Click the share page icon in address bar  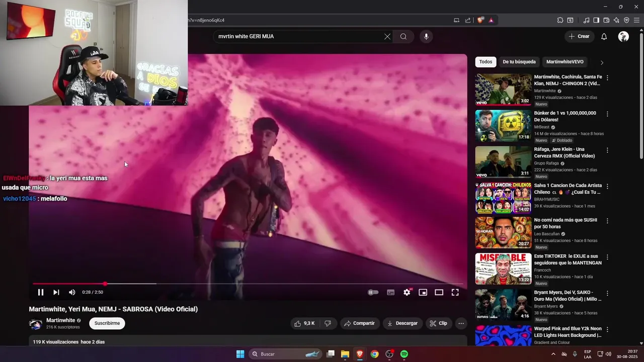[x=468, y=20]
